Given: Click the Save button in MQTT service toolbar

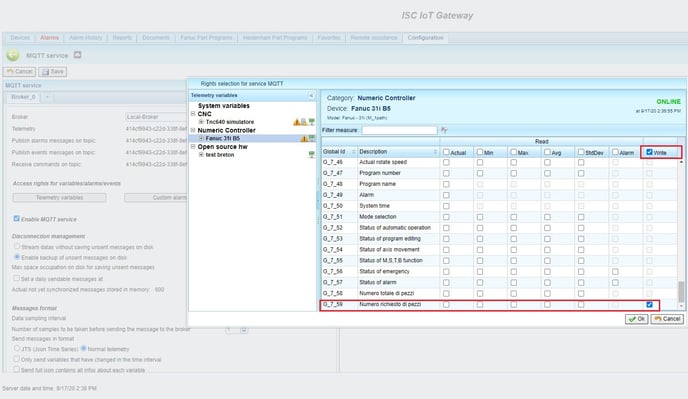Looking at the screenshot, I should point(53,72).
